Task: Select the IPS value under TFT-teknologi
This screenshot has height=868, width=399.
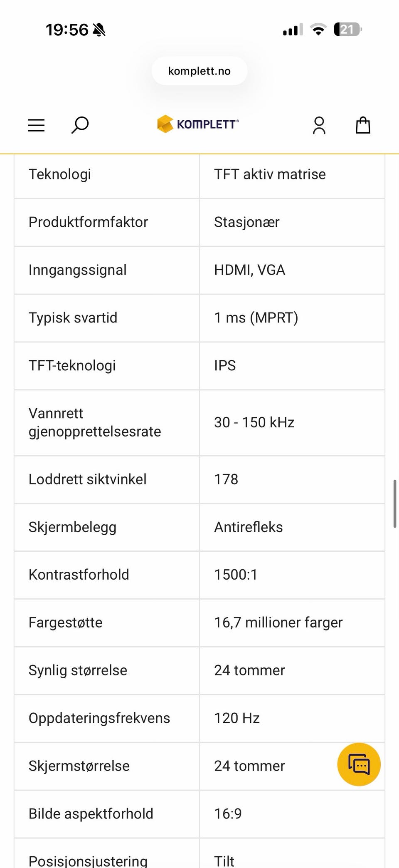Action: click(x=225, y=366)
